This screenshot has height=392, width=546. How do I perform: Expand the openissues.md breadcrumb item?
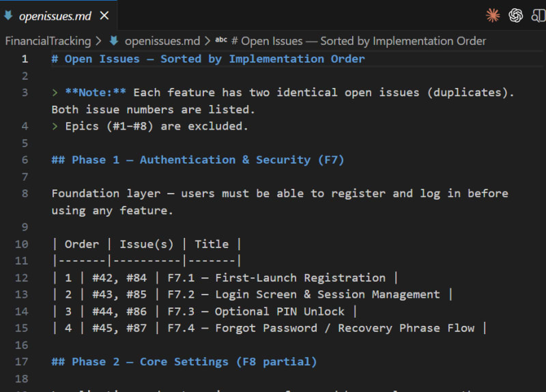click(162, 41)
